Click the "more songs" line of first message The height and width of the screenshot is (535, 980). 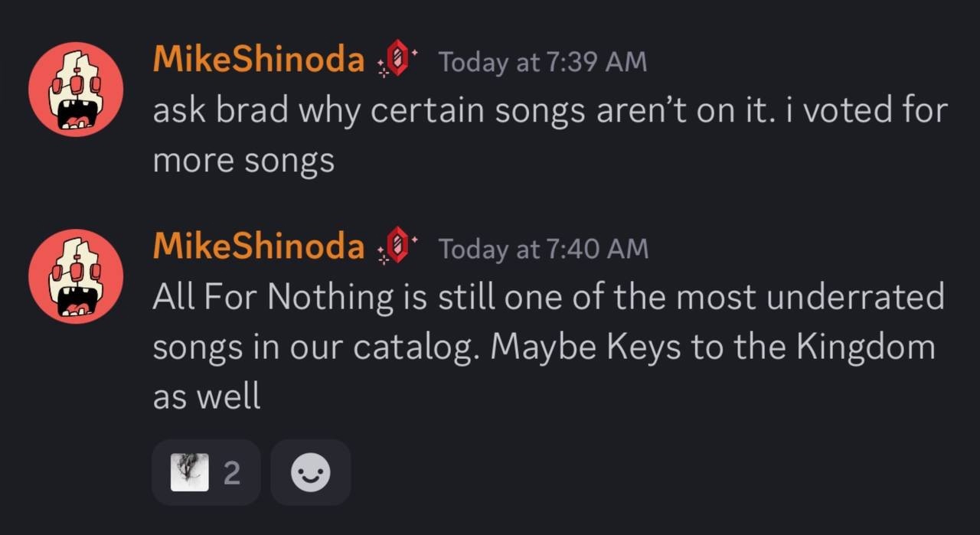243,160
